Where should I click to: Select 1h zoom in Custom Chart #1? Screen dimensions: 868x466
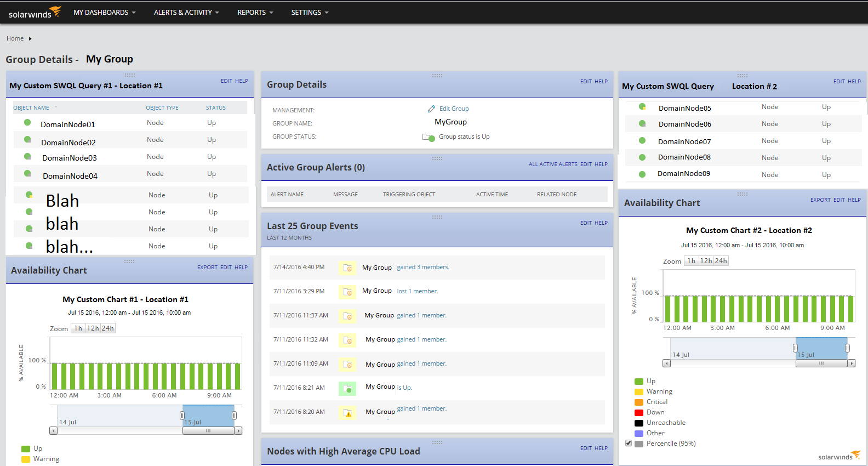pyautogui.click(x=78, y=328)
